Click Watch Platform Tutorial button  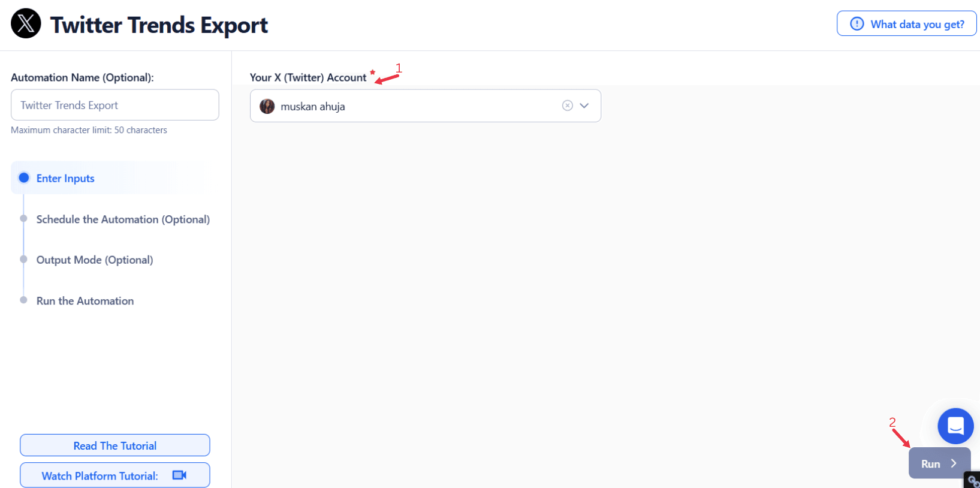point(115,475)
